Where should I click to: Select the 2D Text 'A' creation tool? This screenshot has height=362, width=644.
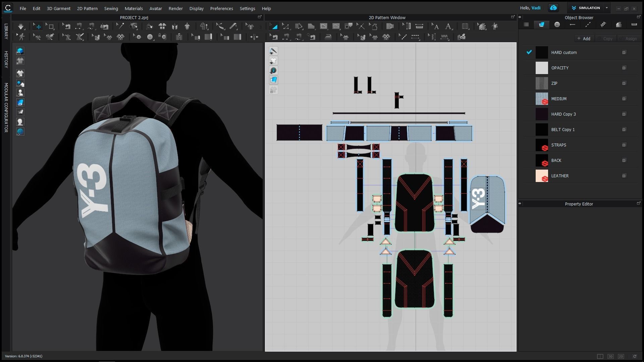click(448, 26)
